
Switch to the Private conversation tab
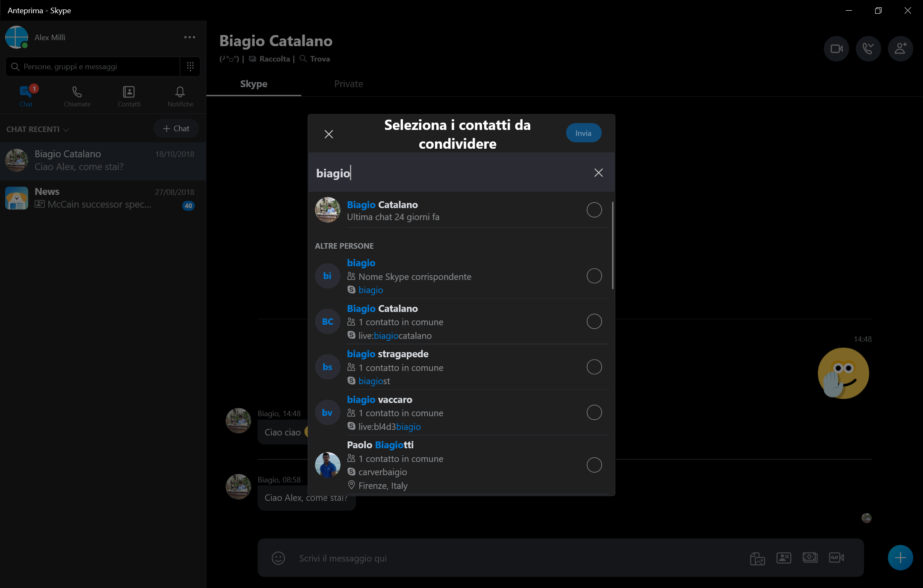click(349, 84)
